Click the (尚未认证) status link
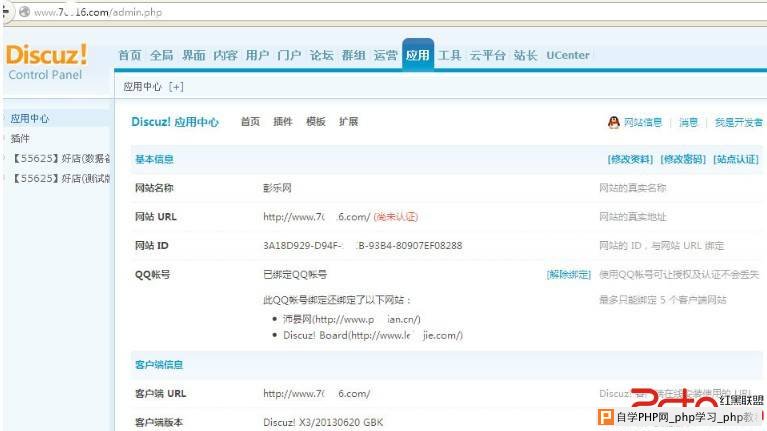 pyautogui.click(x=396, y=217)
